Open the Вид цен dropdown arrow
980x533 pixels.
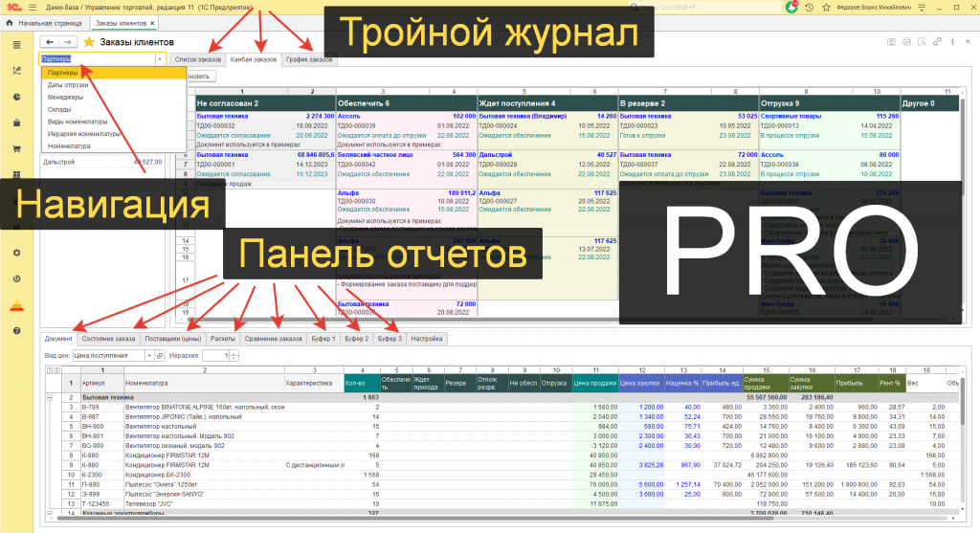(149, 356)
